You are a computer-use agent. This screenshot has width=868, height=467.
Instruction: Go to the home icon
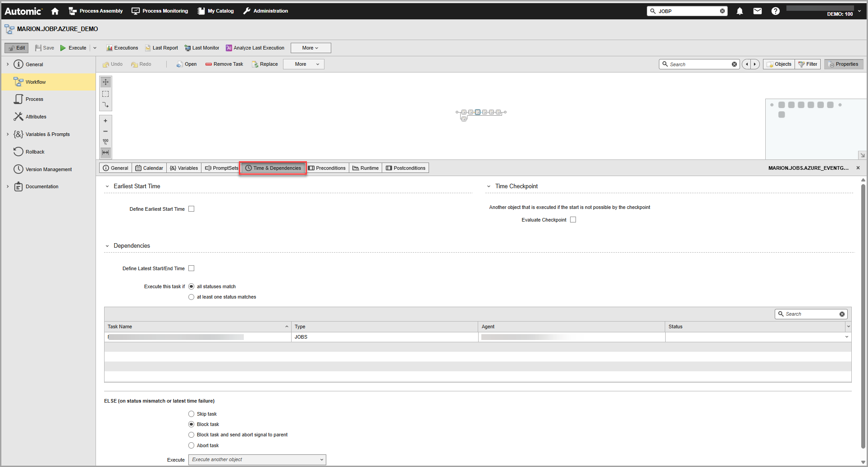pyautogui.click(x=55, y=11)
